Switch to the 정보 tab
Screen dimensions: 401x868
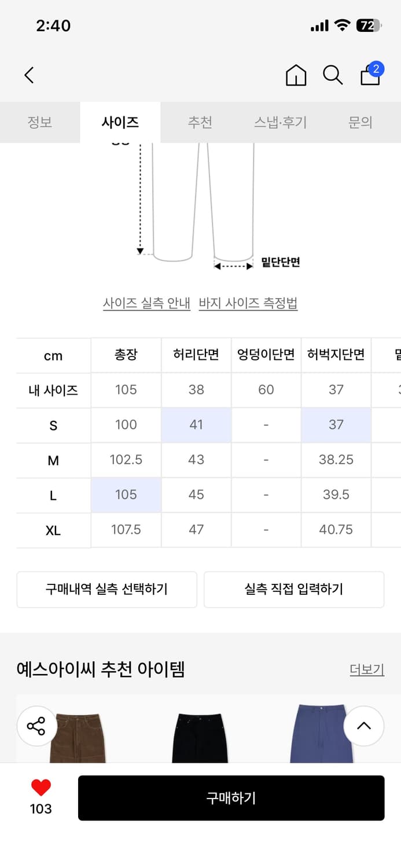pyautogui.click(x=40, y=123)
